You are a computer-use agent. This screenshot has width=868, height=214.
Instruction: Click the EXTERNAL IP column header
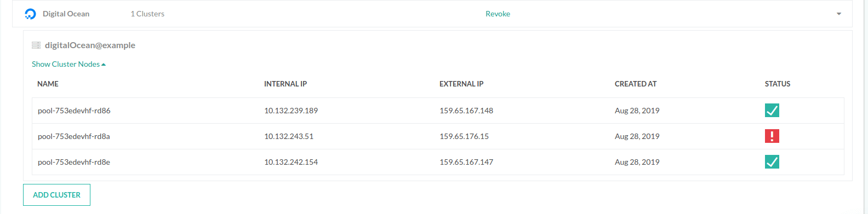461,84
